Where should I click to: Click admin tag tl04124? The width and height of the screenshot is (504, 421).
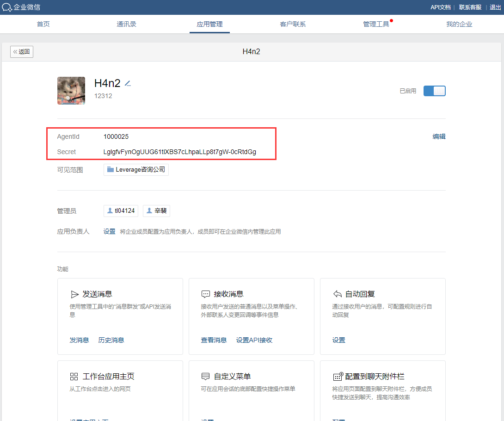121,210
